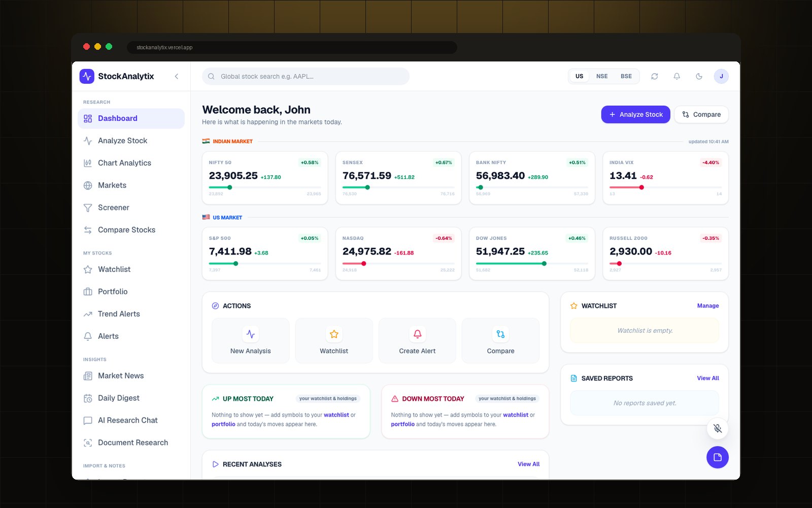Click the search magnifier icon
The image size is (812, 508).
(211, 76)
